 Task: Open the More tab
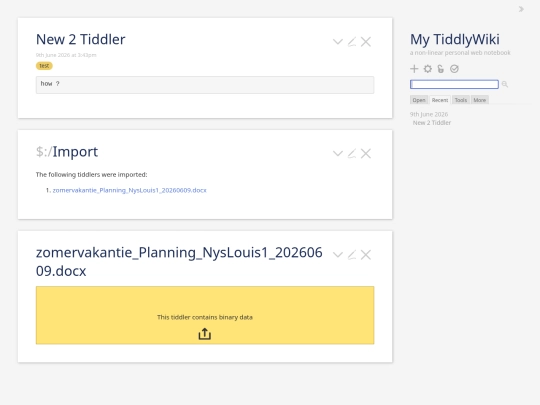[479, 100]
